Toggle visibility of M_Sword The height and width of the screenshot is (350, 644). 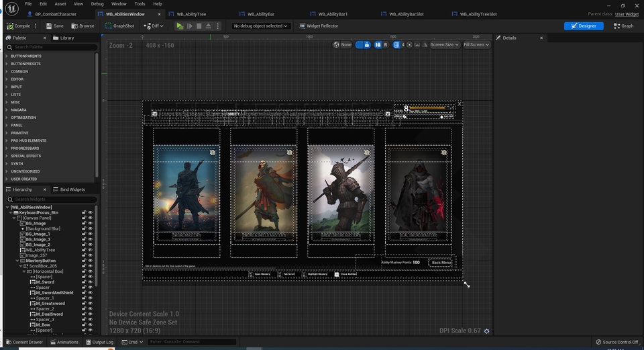91,282
